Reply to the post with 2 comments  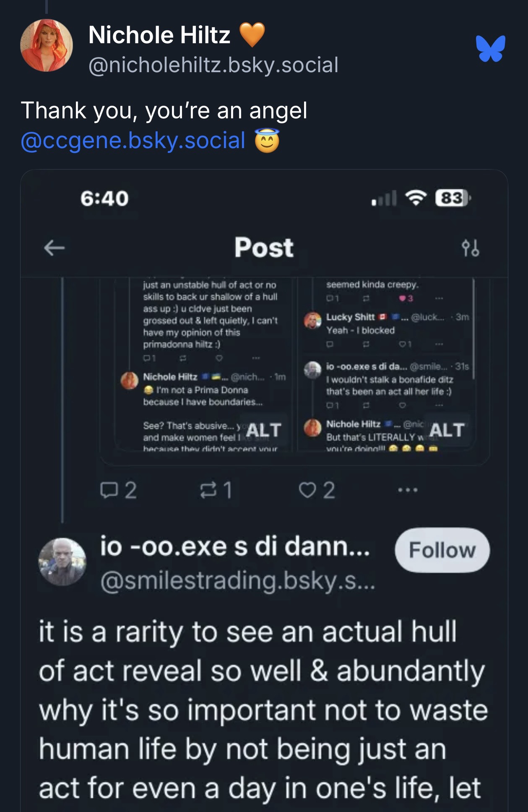click(x=119, y=490)
